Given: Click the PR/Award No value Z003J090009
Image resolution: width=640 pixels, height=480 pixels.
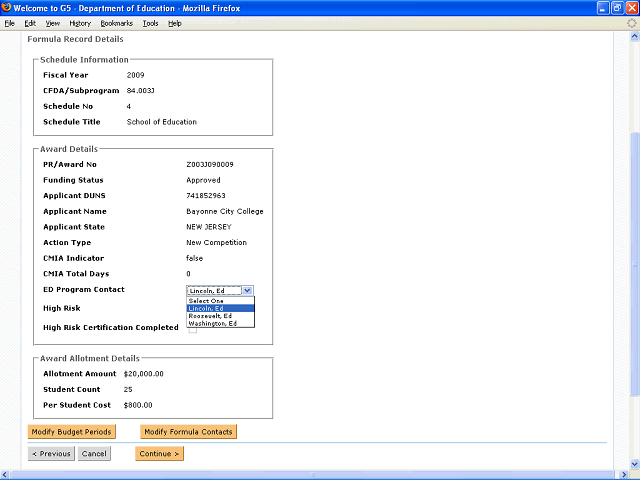Looking at the screenshot, I should coord(210,164).
